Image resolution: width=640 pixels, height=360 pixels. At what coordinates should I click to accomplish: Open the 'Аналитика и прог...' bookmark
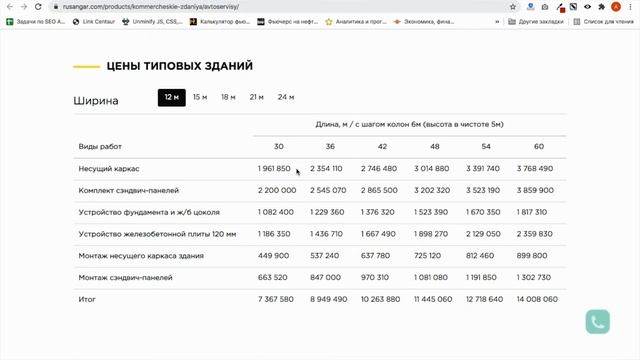coord(356,22)
